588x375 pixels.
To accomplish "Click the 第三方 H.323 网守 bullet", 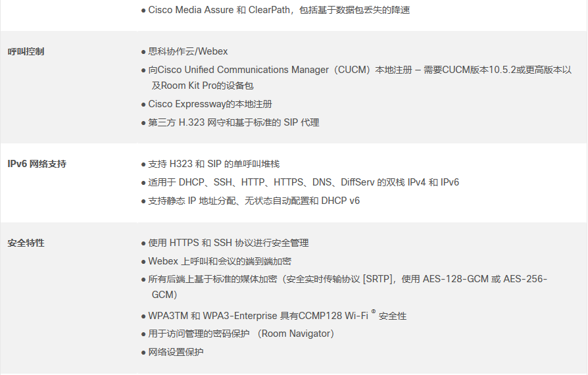I will point(233,122).
